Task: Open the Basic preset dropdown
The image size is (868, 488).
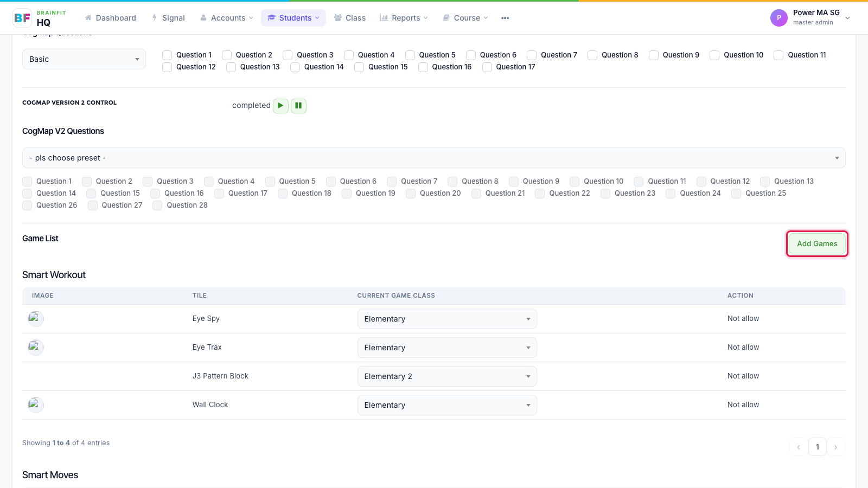Action: [x=84, y=59]
